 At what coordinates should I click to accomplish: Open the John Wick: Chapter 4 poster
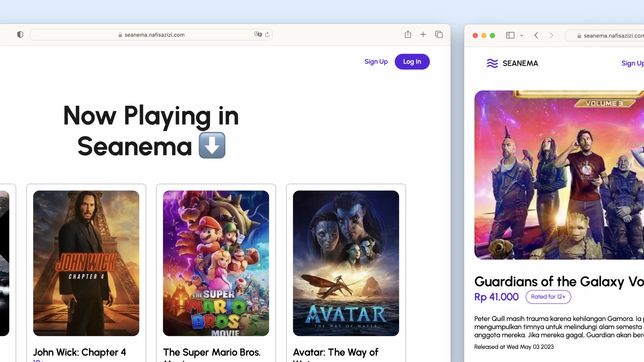86,263
